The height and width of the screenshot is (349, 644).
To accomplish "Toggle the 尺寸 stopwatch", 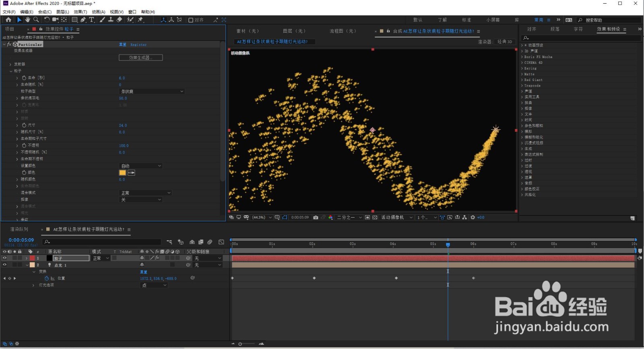I will coord(24,125).
